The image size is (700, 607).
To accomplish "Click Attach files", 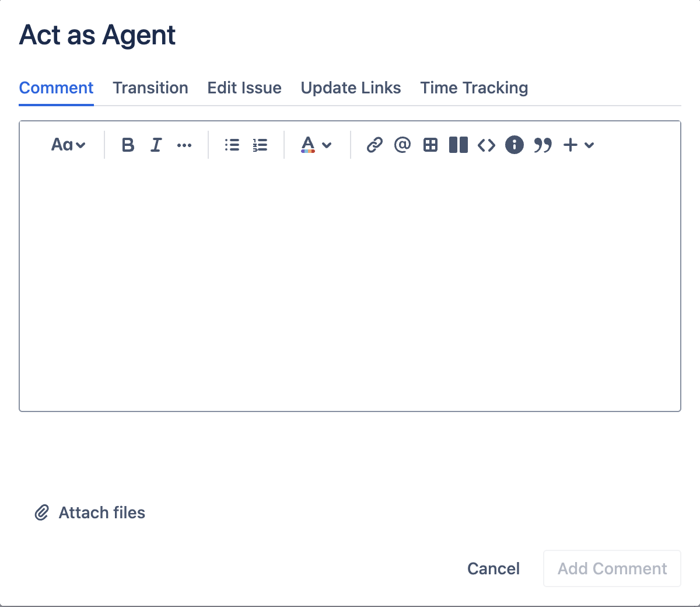I will pyautogui.click(x=90, y=512).
